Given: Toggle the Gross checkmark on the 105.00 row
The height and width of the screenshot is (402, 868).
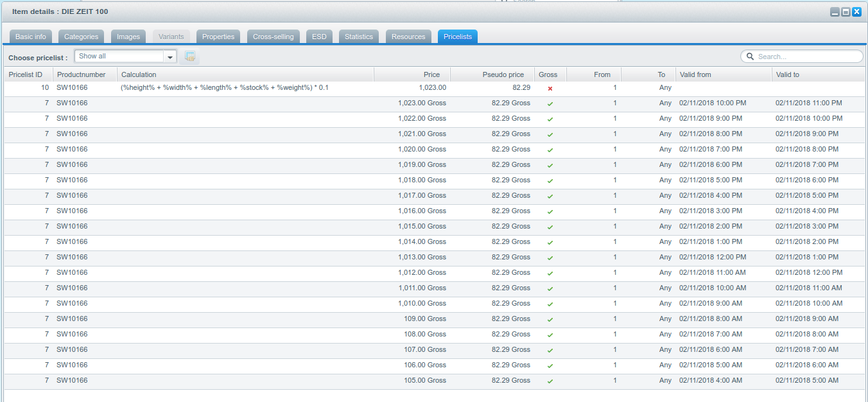Looking at the screenshot, I should click(550, 381).
